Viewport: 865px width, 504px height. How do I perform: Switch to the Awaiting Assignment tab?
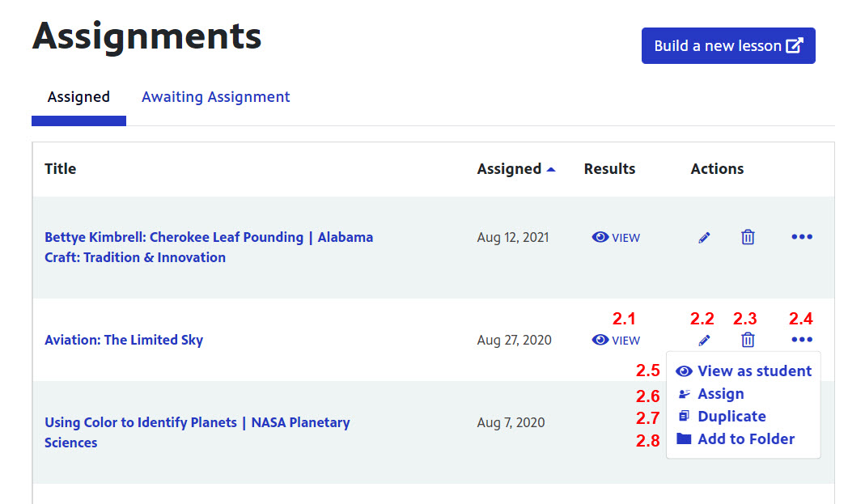[215, 97]
